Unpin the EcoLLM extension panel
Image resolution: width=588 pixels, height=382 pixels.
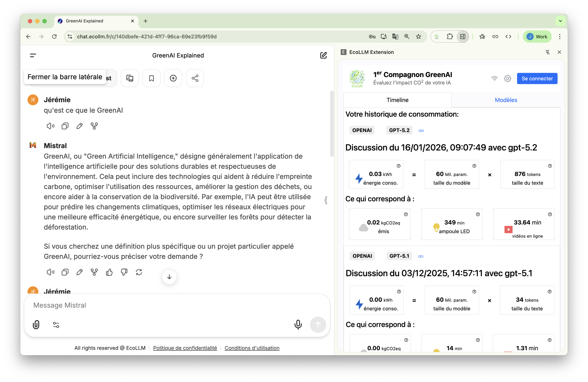548,52
